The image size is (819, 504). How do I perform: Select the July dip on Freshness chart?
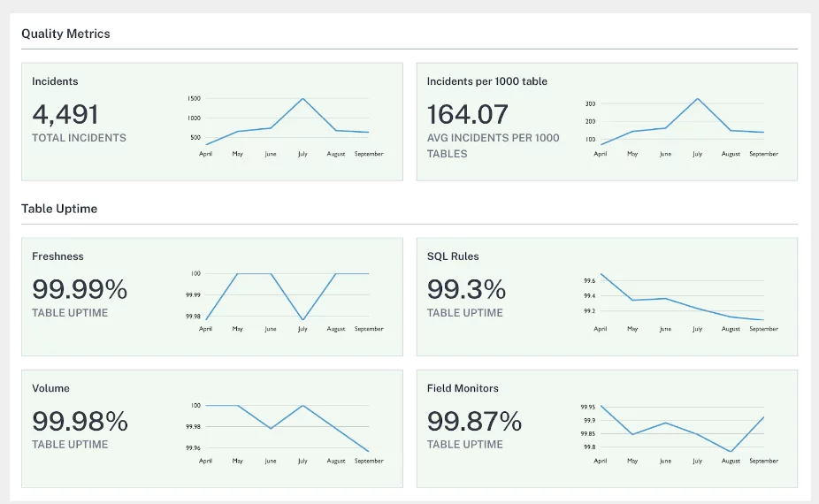pyautogui.click(x=303, y=319)
